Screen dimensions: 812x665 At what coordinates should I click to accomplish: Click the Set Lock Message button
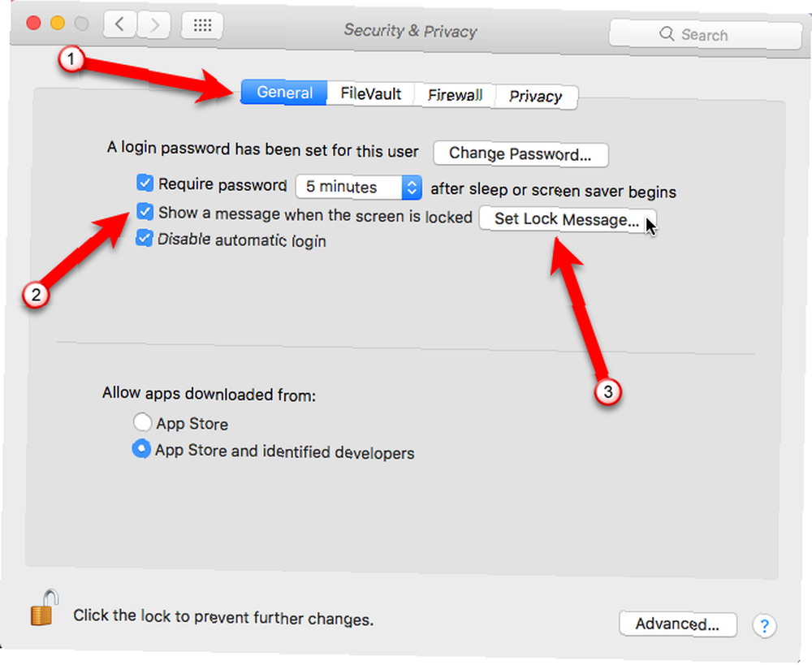point(568,219)
